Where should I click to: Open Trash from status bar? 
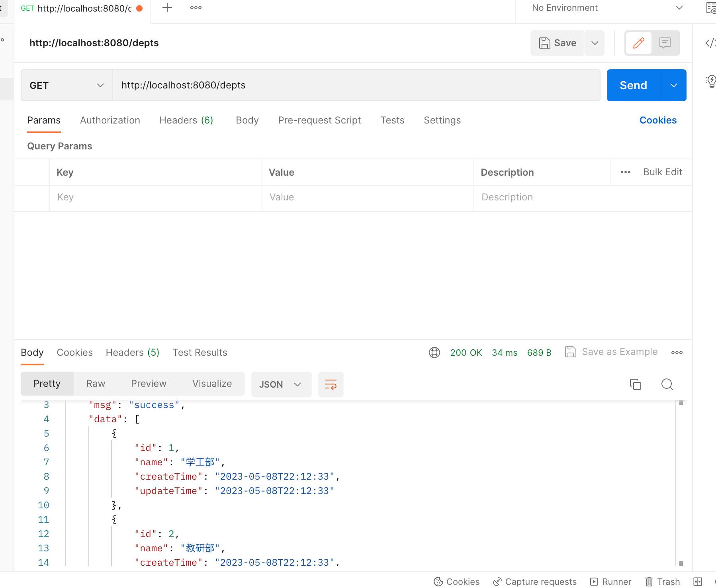pyautogui.click(x=662, y=582)
